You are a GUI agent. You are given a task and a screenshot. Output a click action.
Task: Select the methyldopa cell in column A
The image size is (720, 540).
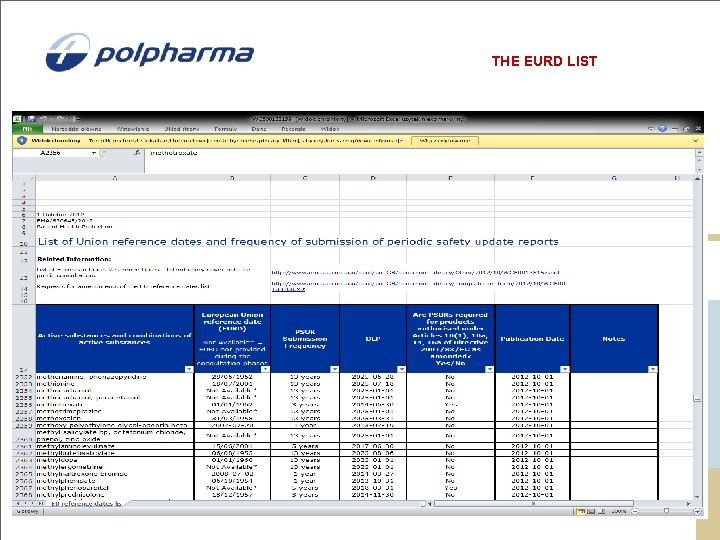115,460
